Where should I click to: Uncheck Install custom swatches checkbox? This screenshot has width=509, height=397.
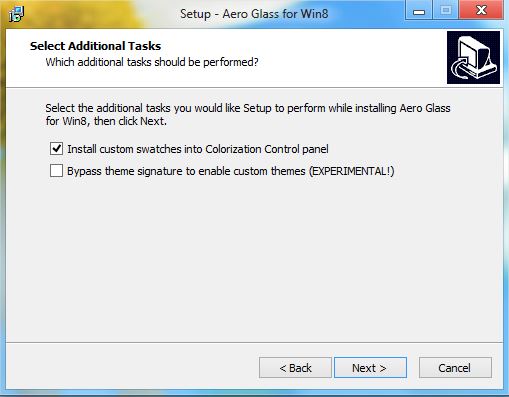tap(56, 149)
